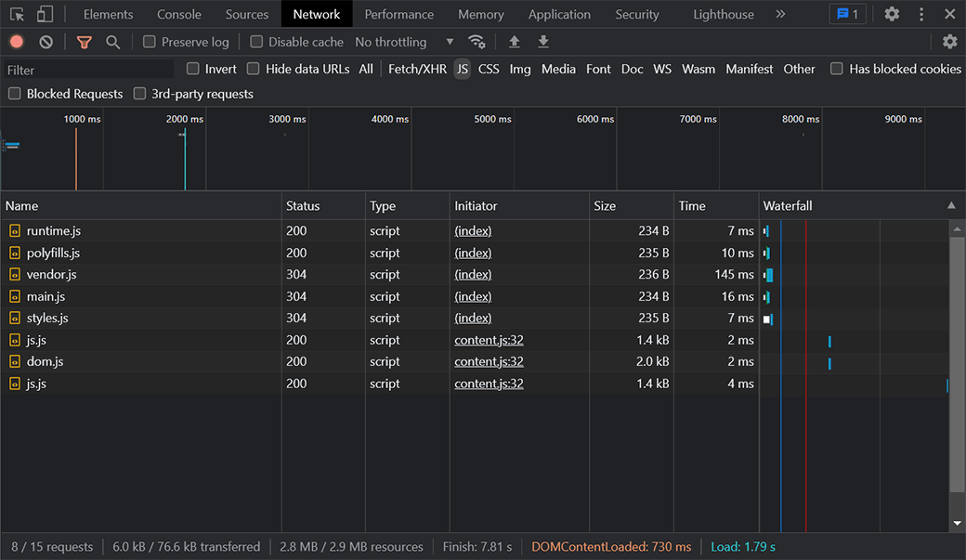
Task: Check the Disable cache option
Action: pos(257,42)
